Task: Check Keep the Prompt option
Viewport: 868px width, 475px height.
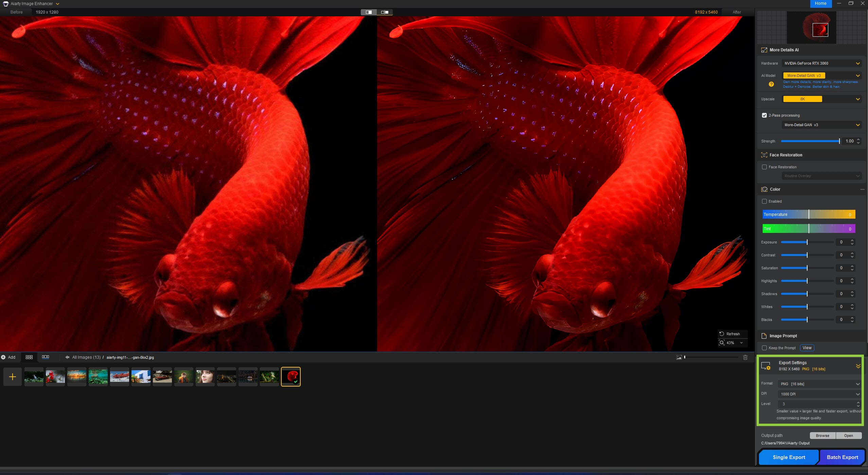Action: coord(764,348)
